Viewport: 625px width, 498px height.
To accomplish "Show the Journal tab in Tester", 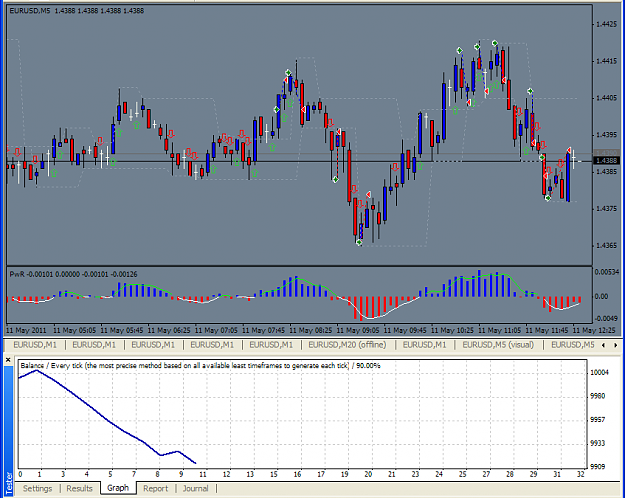I will coord(196,488).
